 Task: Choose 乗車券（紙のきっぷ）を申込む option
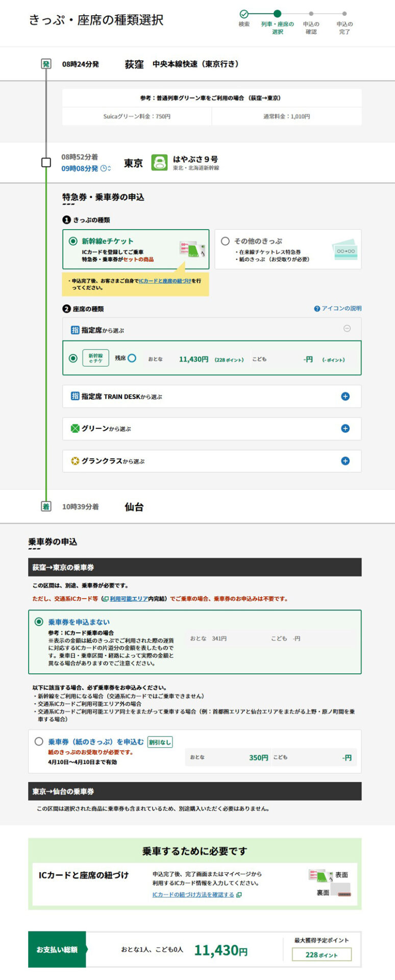[x=39, y=742]
